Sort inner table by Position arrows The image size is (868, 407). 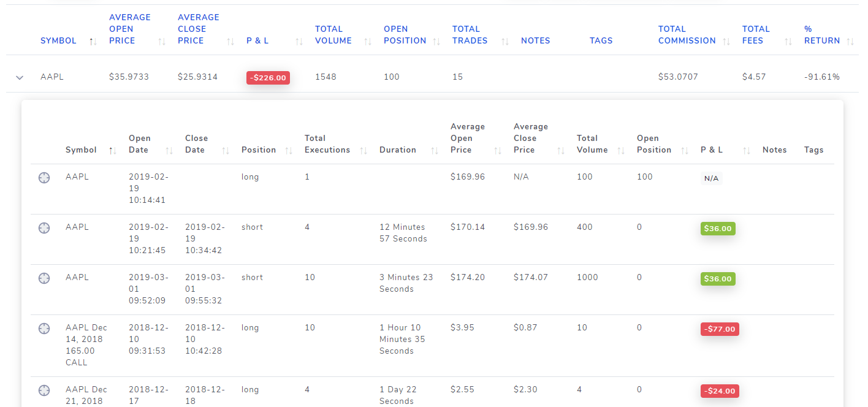(x=288, y=150)
